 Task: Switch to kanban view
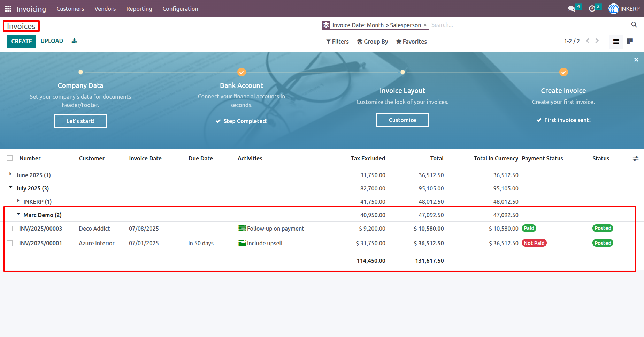tap(630, 42)
